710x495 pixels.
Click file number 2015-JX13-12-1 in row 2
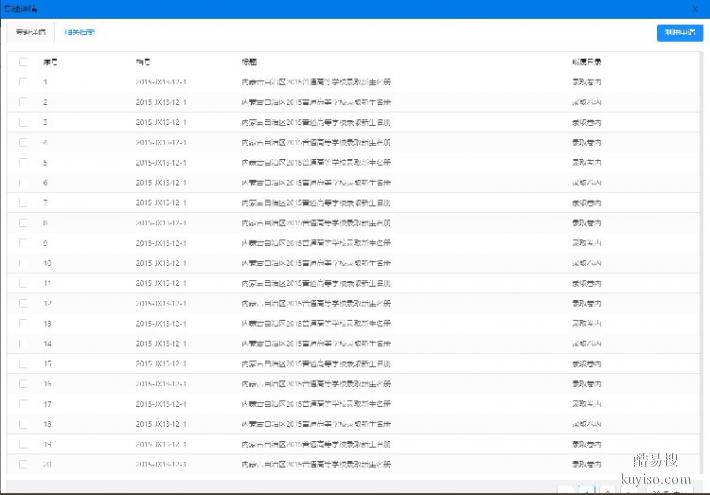pos(161,102)
